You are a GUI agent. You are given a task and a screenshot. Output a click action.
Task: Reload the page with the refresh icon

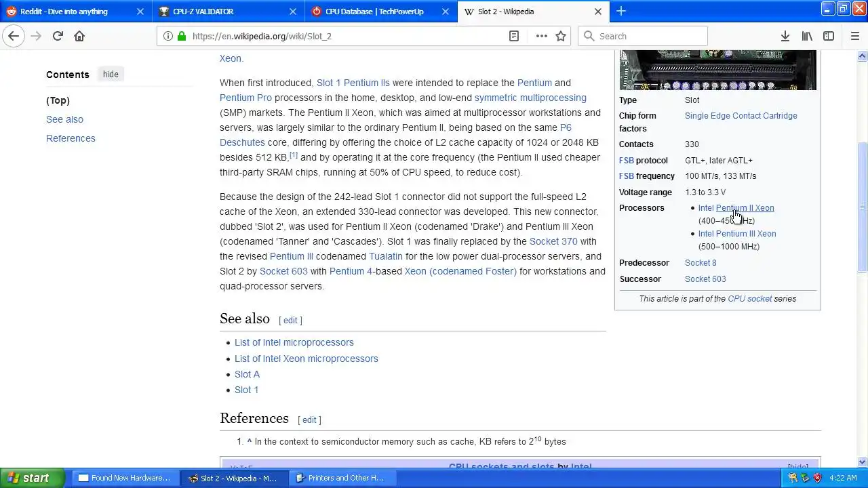point(58,36)
